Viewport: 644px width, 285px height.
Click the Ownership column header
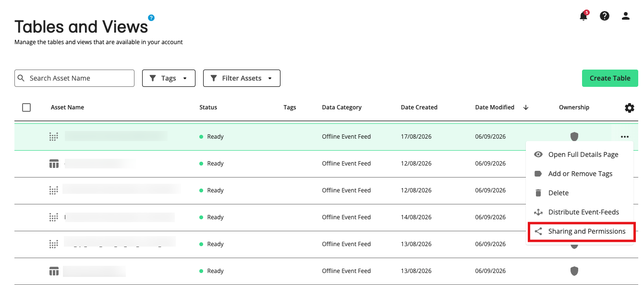tap(574, 107)
